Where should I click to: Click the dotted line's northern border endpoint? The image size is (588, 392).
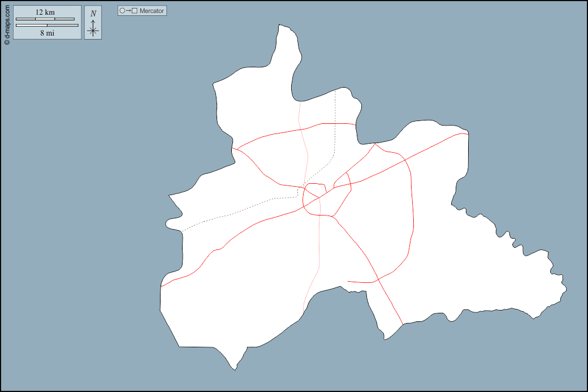[335, 89]
